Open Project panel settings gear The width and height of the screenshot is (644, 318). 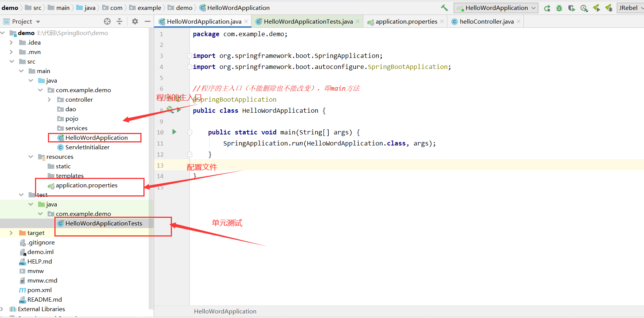click(x=135, y=21)
